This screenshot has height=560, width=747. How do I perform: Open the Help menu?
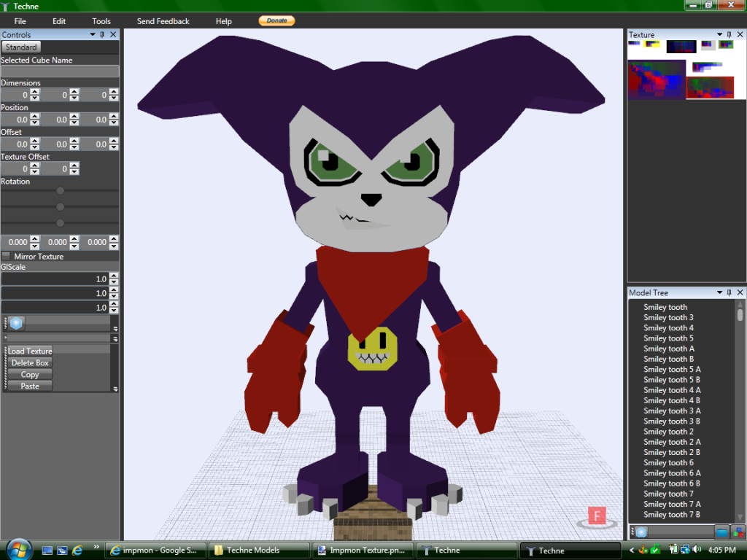click(x=223, y=21)
